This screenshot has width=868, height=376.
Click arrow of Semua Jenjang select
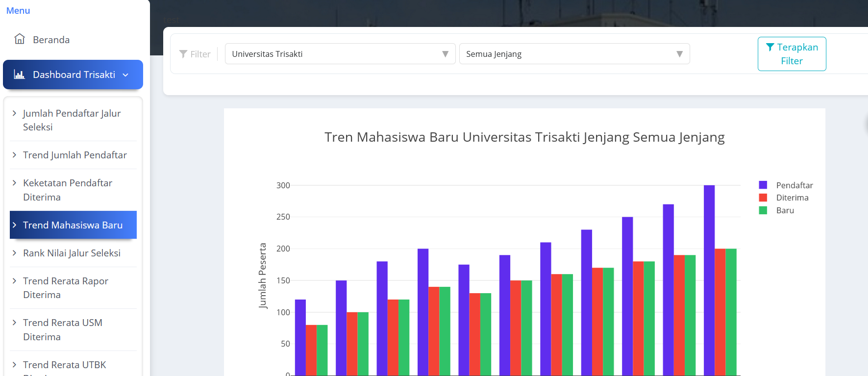coord(679,54)
